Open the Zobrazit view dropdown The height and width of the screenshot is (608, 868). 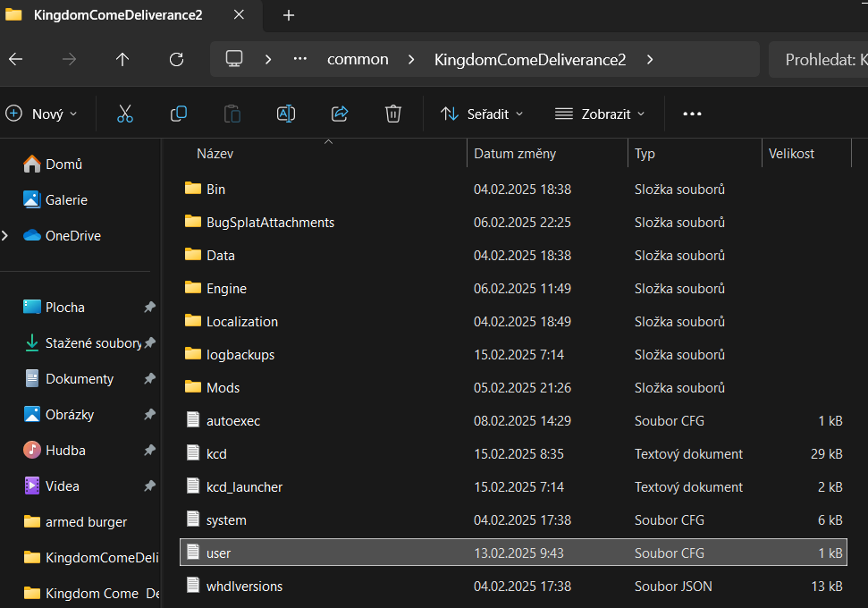(x=600, y=114)
